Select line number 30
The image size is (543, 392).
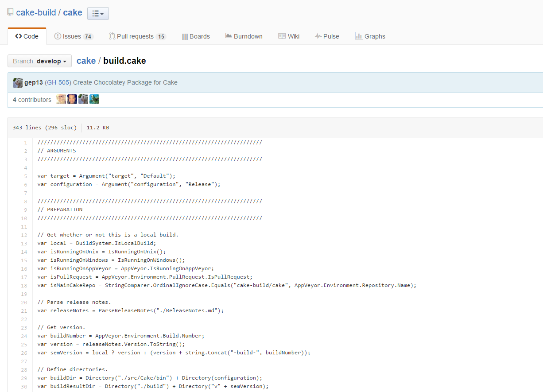point(24,387)
